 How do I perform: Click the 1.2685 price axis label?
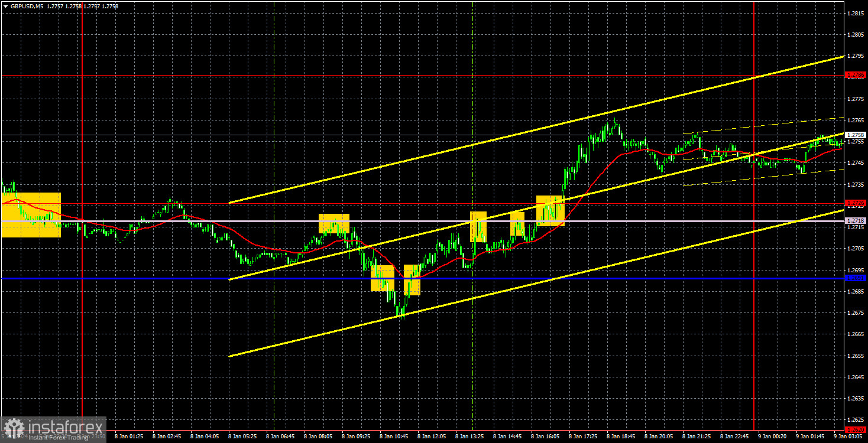click(856, 292)
